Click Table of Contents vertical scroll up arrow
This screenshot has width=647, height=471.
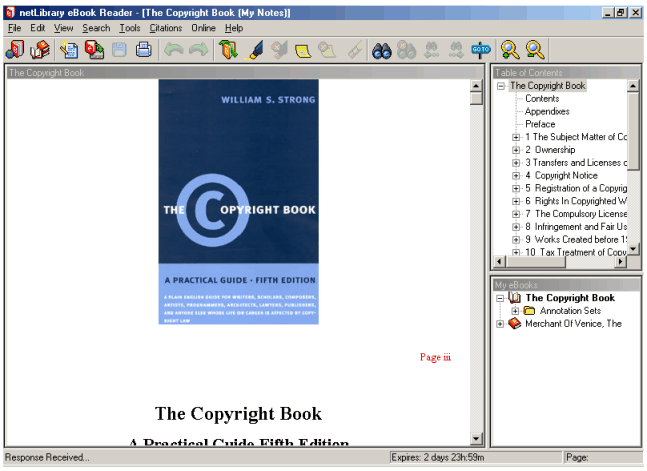(633, 85)
